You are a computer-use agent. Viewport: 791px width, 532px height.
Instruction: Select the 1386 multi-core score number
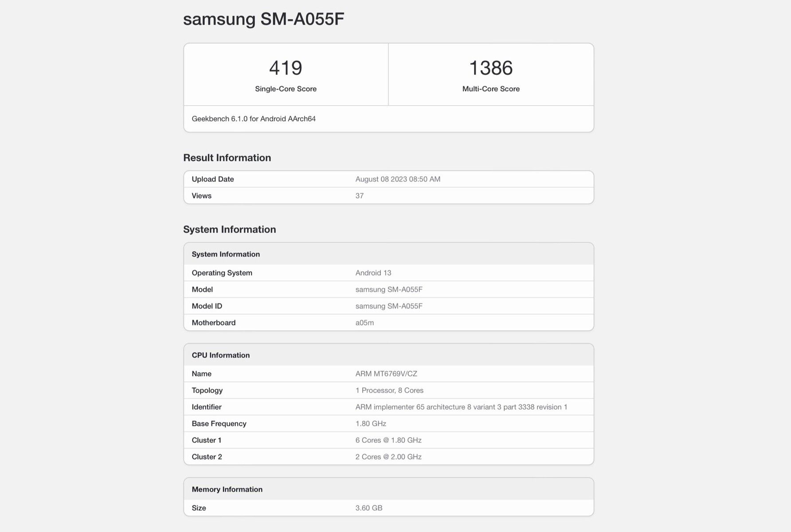(491, 68)
